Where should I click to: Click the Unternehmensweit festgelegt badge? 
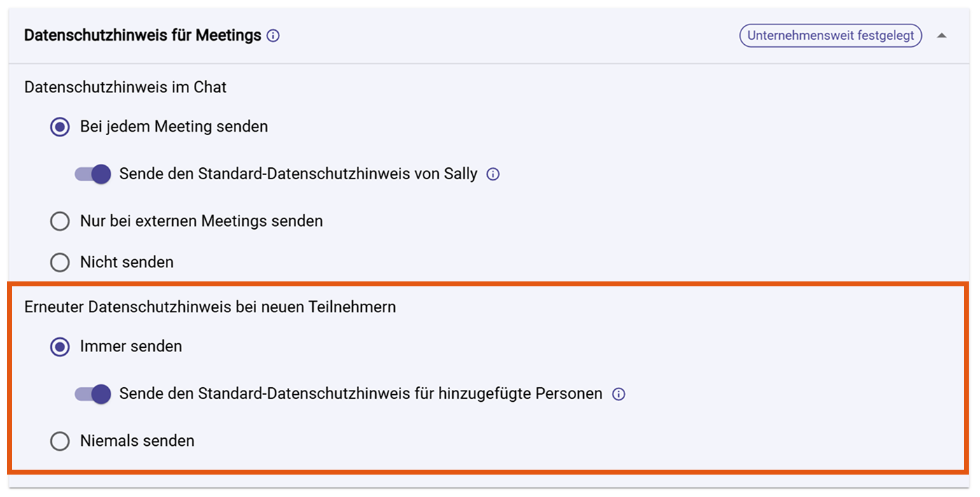(x=830, y=36)
